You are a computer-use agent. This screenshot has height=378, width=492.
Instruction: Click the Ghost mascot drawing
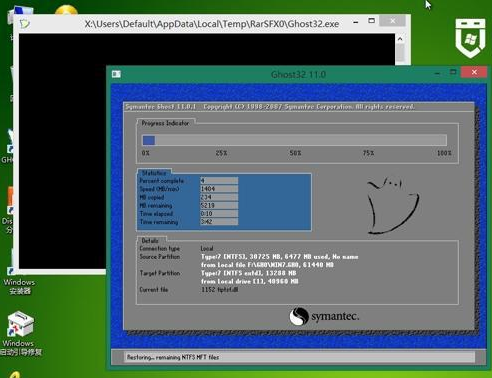[393, 205]
